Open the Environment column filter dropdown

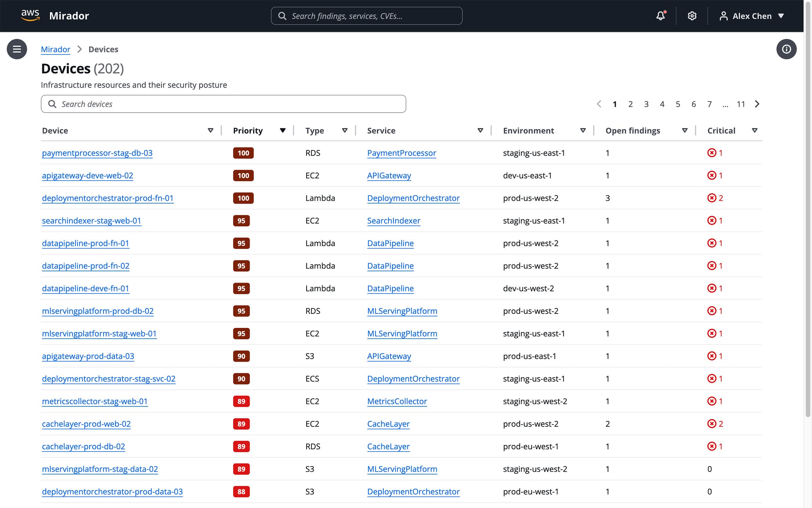coord(583,130)
